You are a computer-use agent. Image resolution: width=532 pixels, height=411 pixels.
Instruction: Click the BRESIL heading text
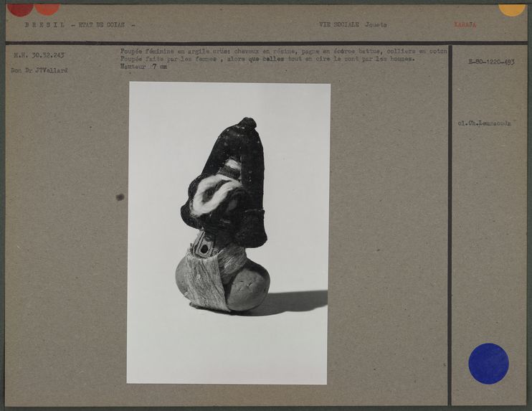(44, 25)
